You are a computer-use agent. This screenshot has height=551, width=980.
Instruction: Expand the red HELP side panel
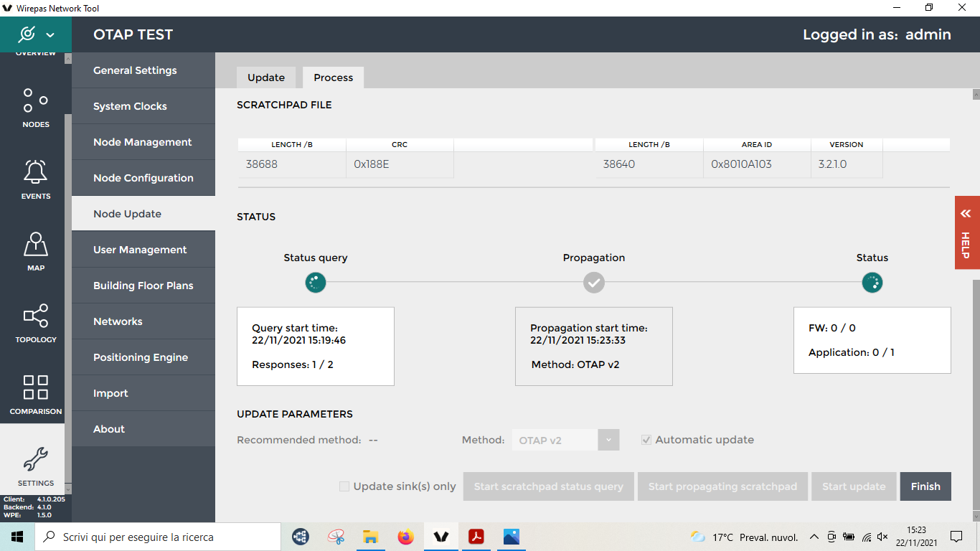[966, 232]
